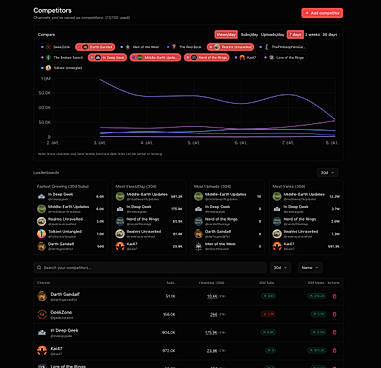
Task: Click In Deep Geek avatar in Fastest Growing
Action: pyautogui.click(x=41, y=196)
